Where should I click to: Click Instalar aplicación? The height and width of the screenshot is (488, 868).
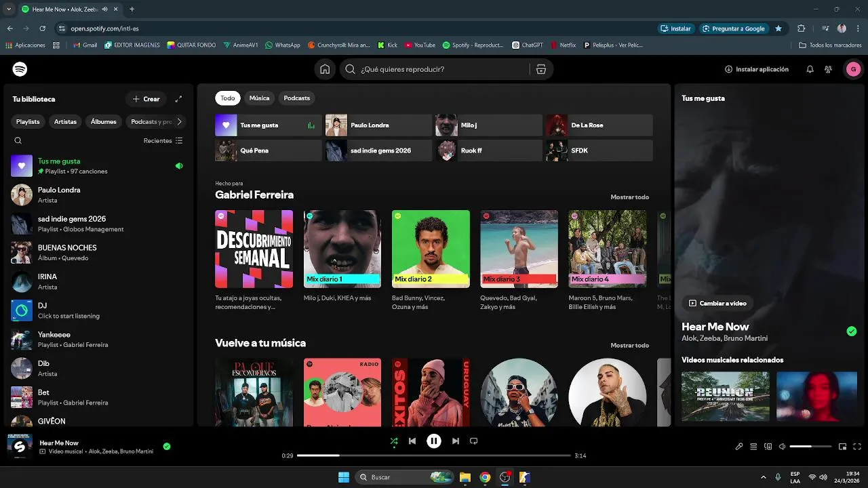[756, 69]
